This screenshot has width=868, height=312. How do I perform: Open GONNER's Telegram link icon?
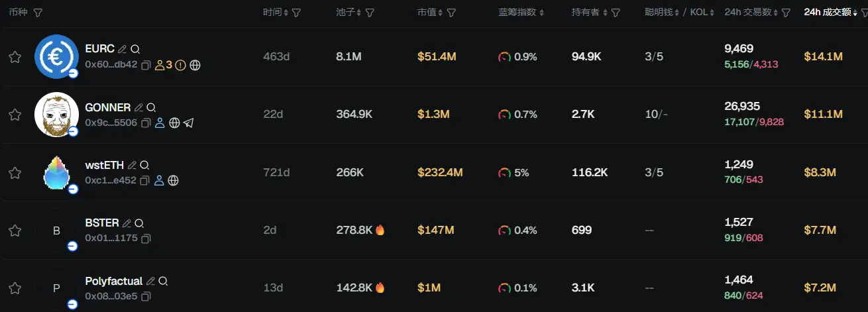pos(189,123)
